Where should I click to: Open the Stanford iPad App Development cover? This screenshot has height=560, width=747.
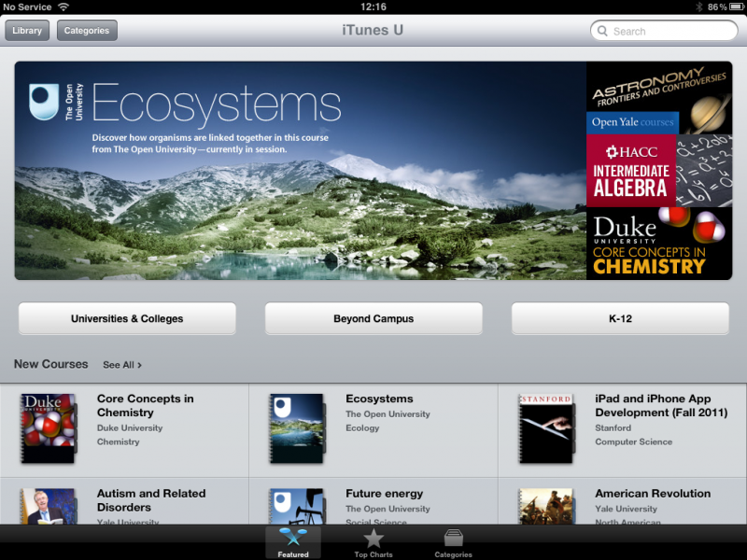546,428
